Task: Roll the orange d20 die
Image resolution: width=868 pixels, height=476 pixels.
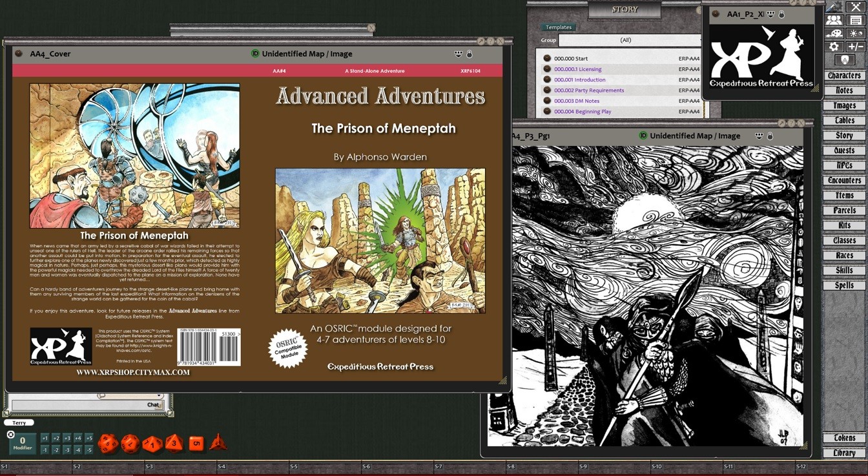Action: point(108,443)
